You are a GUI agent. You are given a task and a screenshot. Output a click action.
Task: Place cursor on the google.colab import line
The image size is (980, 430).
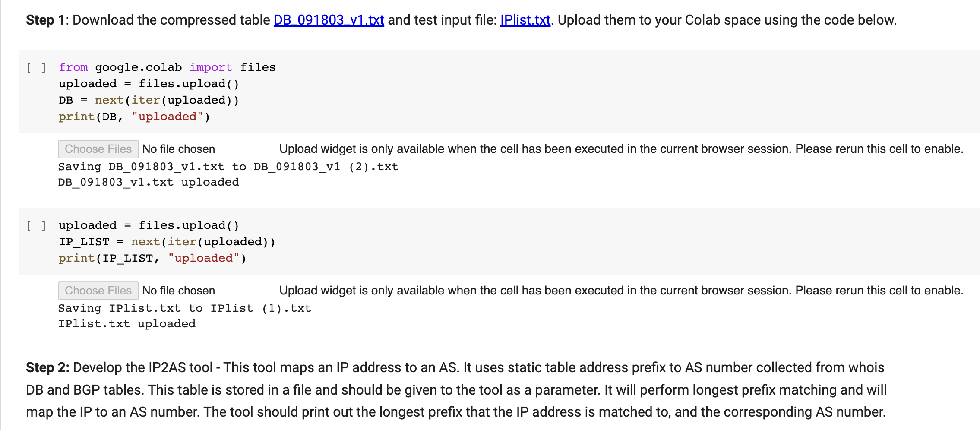pyautogui.click(x=168, y=67)
